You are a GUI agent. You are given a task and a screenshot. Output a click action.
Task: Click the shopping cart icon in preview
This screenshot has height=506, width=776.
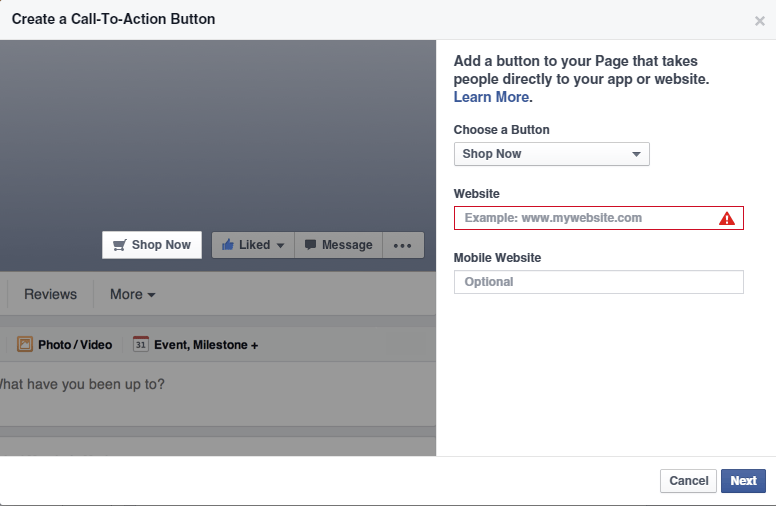click(x=120, y=245)
